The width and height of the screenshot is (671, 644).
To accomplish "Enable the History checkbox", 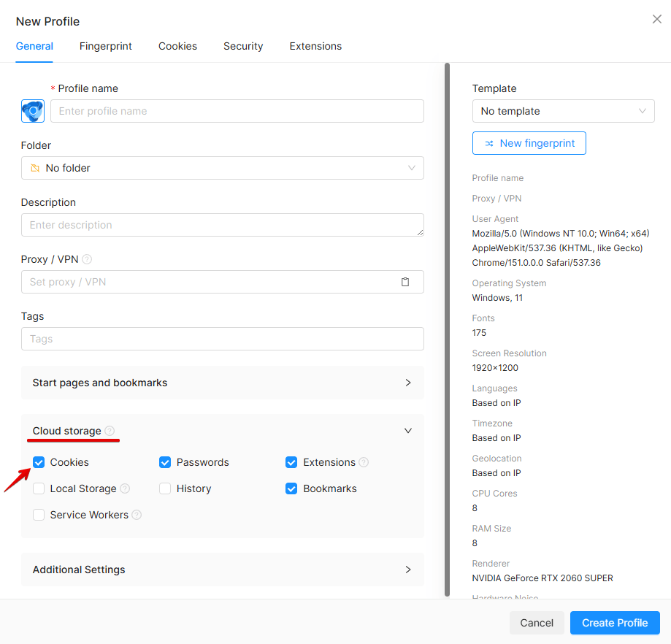I will (x=165, y=488).
